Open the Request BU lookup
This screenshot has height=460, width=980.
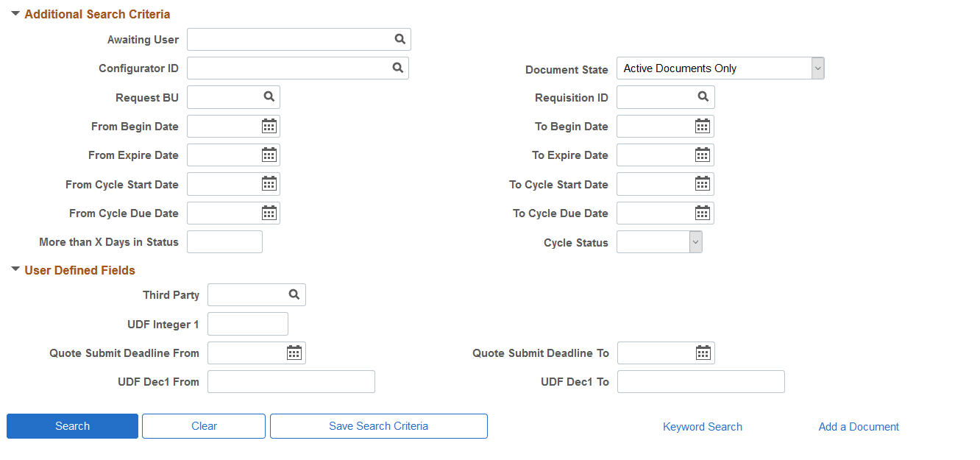click(x=268, y=96)
